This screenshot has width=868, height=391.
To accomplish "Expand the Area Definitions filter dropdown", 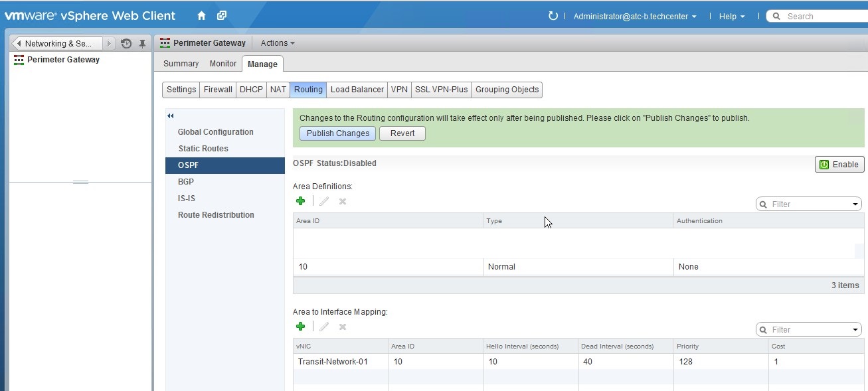I will (x=855, y=204).
